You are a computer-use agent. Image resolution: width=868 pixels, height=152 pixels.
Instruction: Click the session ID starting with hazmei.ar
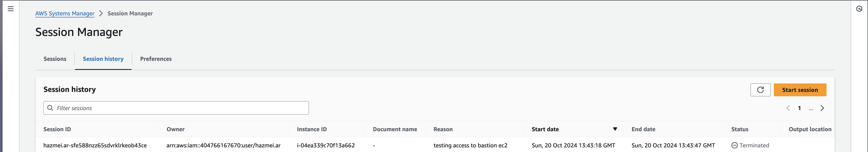point(95,145)
